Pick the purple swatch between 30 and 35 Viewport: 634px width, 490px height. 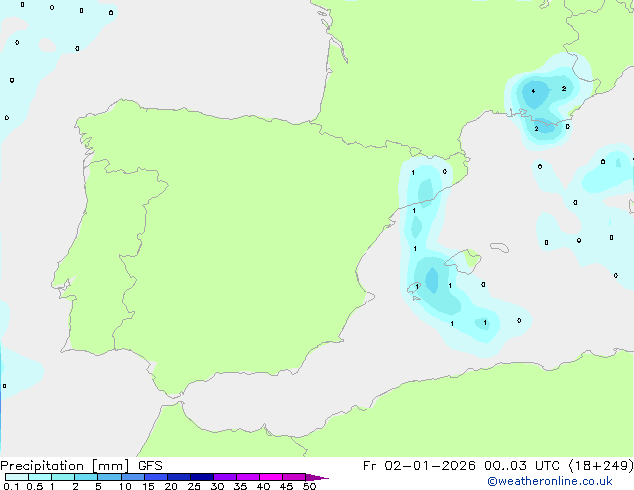click(225, 477)
